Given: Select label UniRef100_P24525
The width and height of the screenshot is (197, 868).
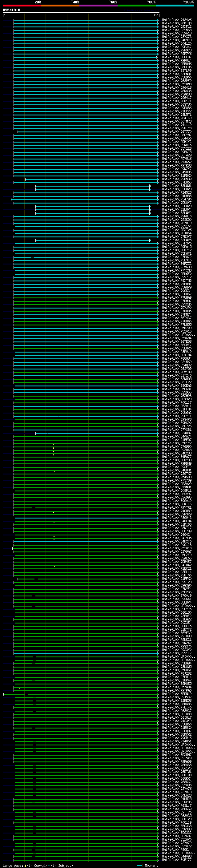Looking at the screenshot, I should pos(177,193).
